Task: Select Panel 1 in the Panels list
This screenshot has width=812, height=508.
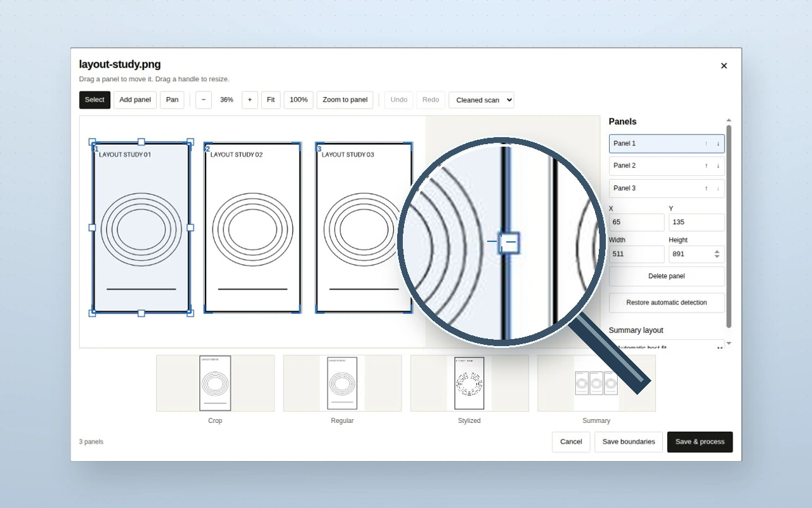Action: point(667,144)
